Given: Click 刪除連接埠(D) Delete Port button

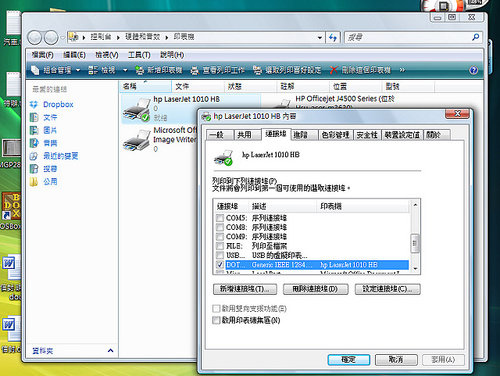Looking at the screenshot, I should coord(315,289).
